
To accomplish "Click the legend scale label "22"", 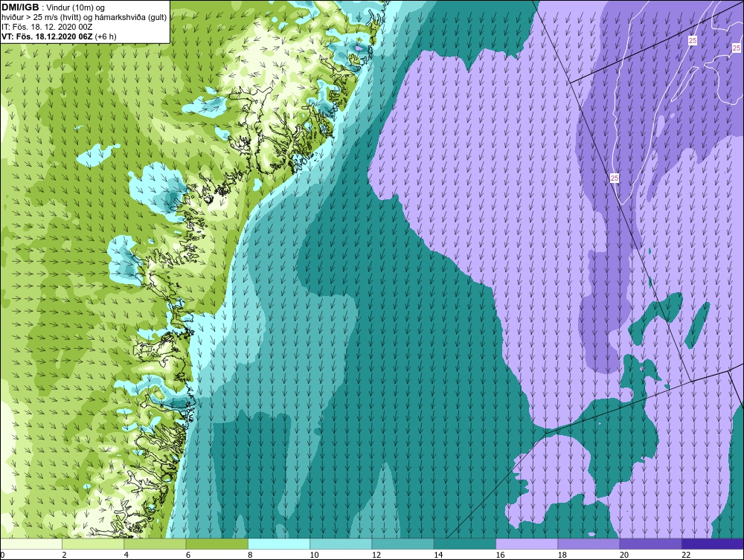I will coord(686,555).
